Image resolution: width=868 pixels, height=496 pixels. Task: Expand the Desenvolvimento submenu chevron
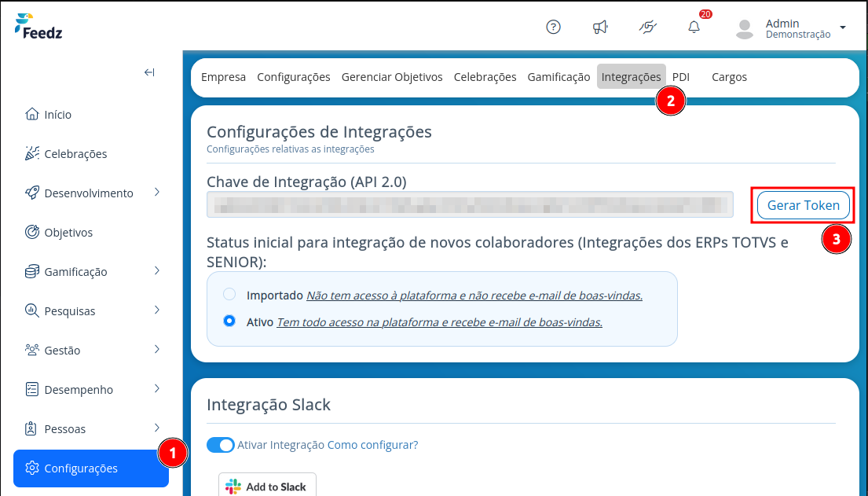pyautogui.click(x=156, y=192)
